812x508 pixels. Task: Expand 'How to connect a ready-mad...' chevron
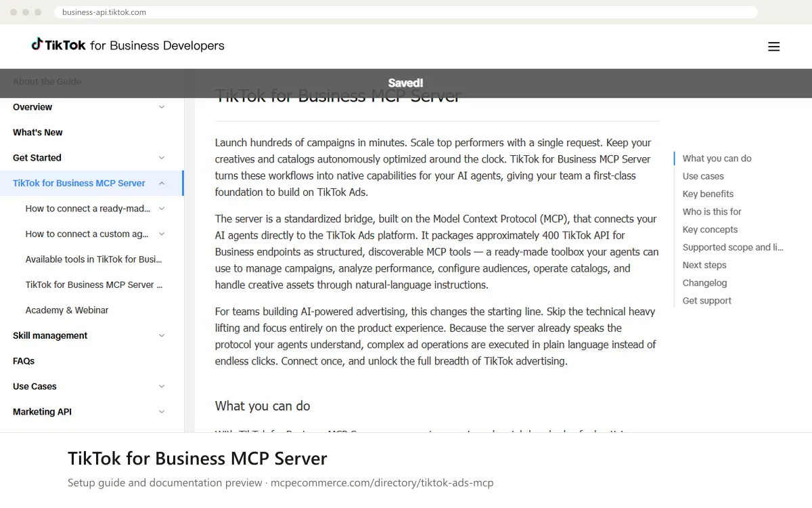pyautogui.click(x=162, y=209)
